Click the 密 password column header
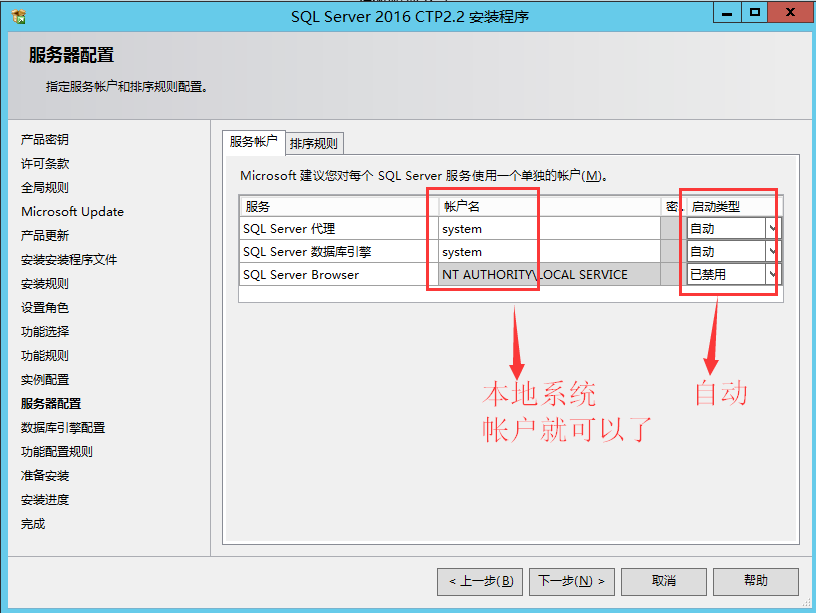 click(x=673, y=207)
